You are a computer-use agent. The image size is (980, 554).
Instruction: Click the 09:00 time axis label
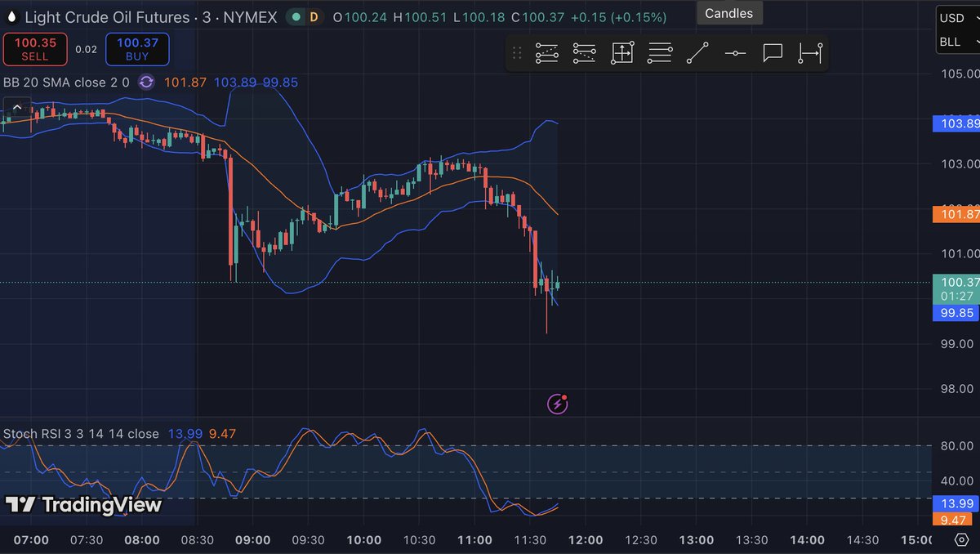tap(252, 540)
